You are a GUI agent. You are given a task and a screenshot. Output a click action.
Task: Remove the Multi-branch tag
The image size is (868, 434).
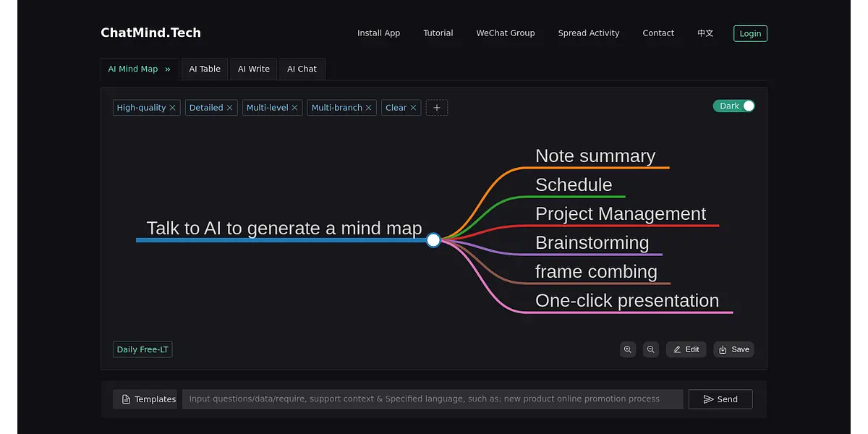click(369, 108)
